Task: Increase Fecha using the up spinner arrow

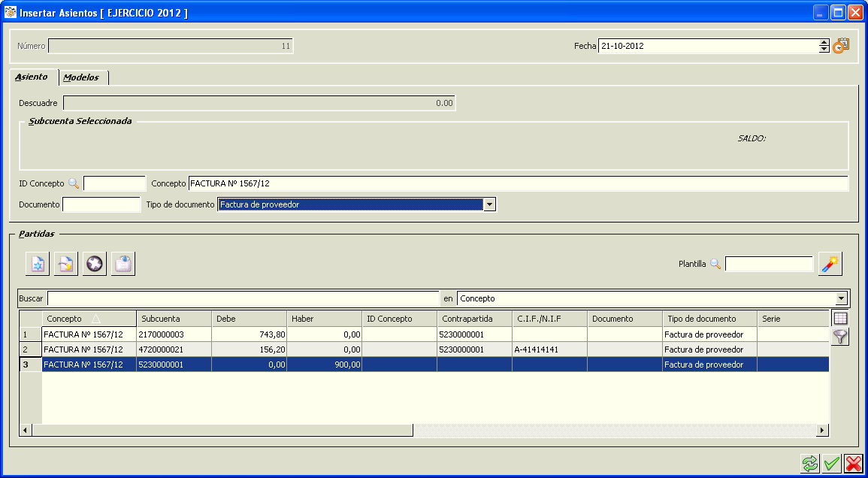Action: (x=824, y=43)
